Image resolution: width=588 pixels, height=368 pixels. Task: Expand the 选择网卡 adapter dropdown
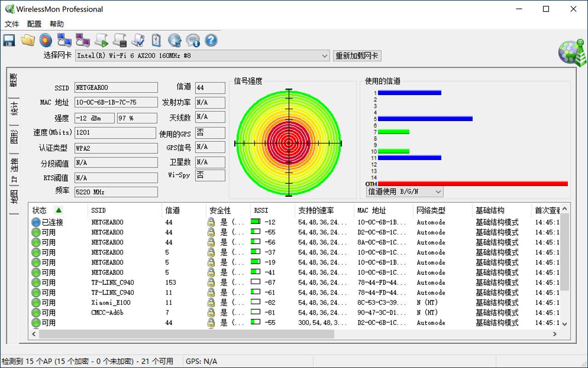pyautogui.click(x=325, y=56)
